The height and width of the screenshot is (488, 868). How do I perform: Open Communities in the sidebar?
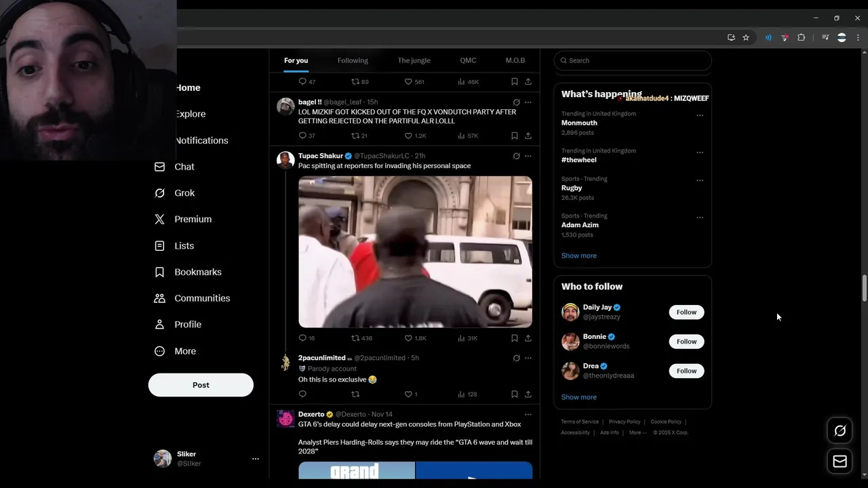pyautogui.click(x=192, y=298)
